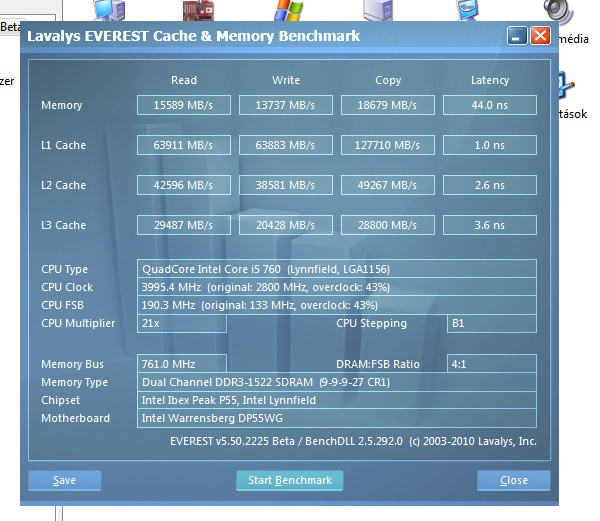
Task: Open the Windows flag icon in background window
Action: click(289, 10)
